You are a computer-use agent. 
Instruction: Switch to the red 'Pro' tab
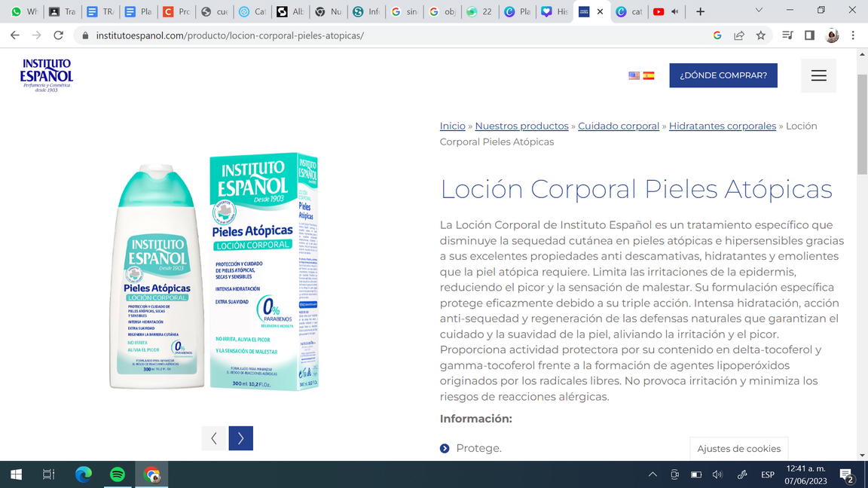click(176, 11)
